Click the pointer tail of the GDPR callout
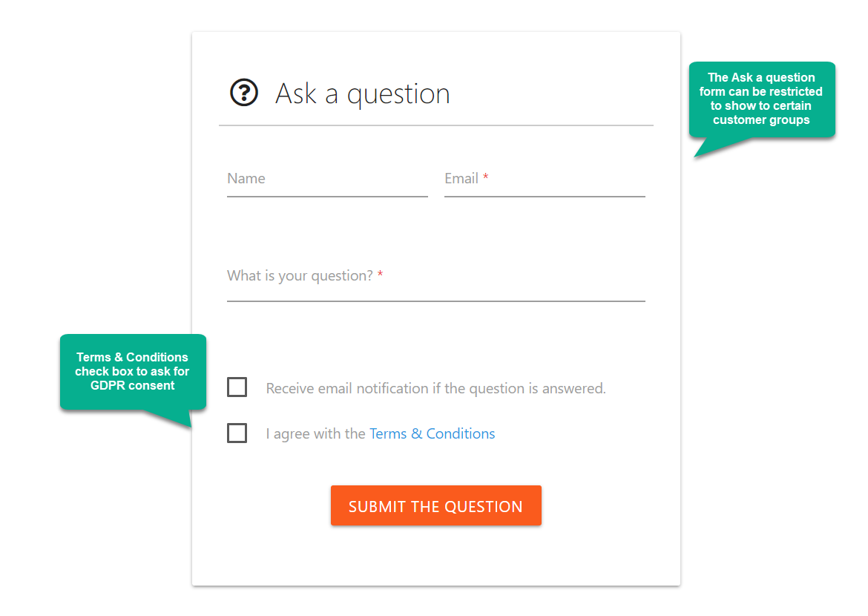868x616 pixels. pyautogui.click(x=173, y=418)
